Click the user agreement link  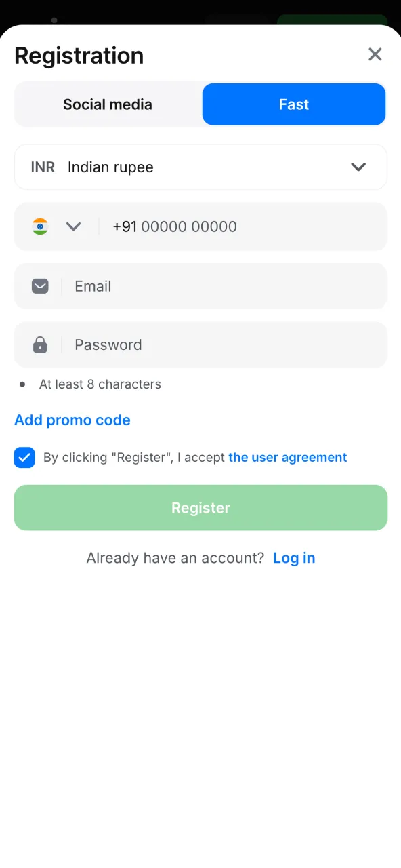tap(287, 457)
